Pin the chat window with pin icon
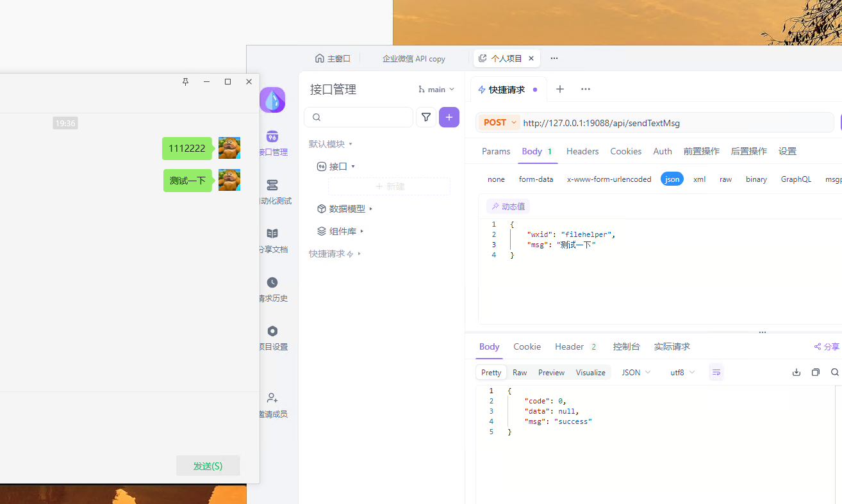842x504 pixels. pyautogui.click(x=186, y=81)
